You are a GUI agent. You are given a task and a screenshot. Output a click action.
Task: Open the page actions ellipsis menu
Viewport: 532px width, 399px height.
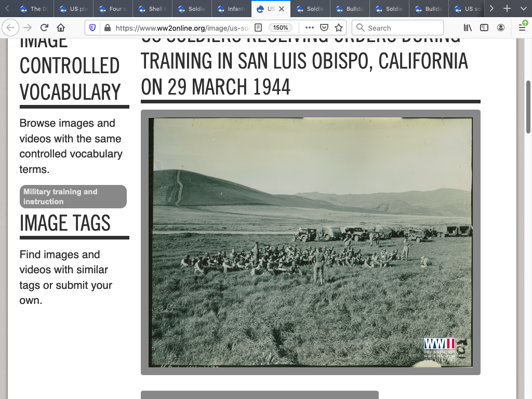(310, 28)
